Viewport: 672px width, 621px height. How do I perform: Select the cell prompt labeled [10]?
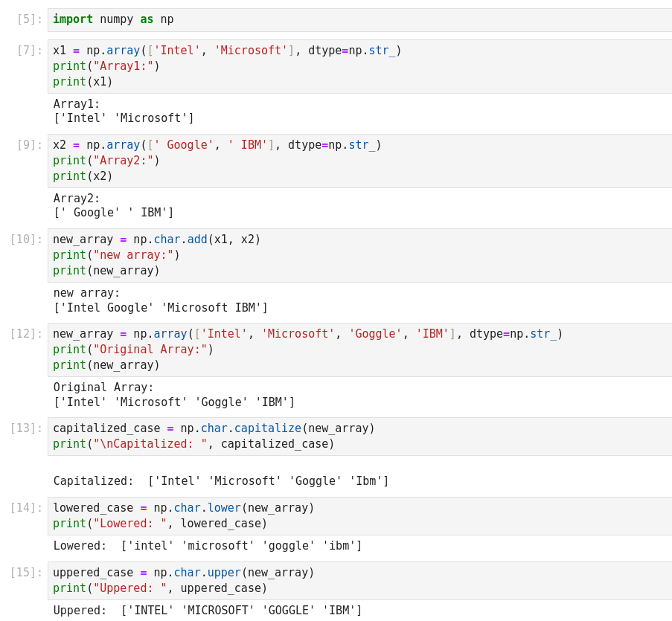click(x=27, y=239)
